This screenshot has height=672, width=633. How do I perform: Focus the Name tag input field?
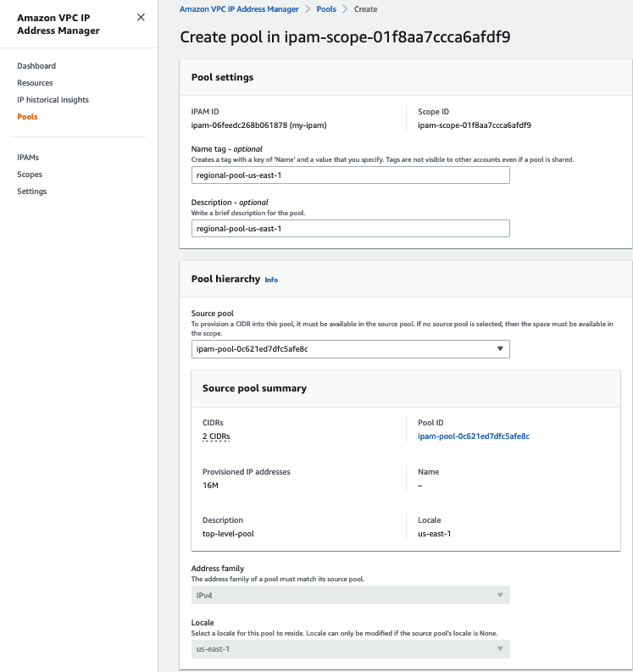coord(351,175)
